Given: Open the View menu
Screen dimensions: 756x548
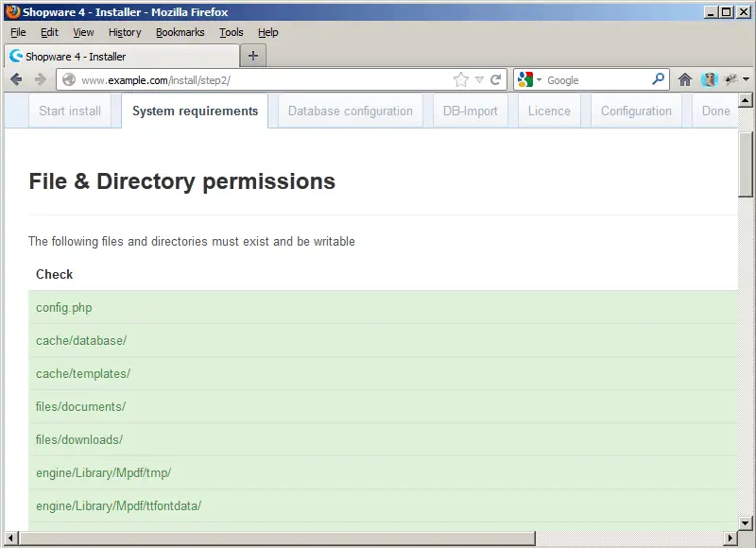Looking at the screenshot, I should [83, 32].
